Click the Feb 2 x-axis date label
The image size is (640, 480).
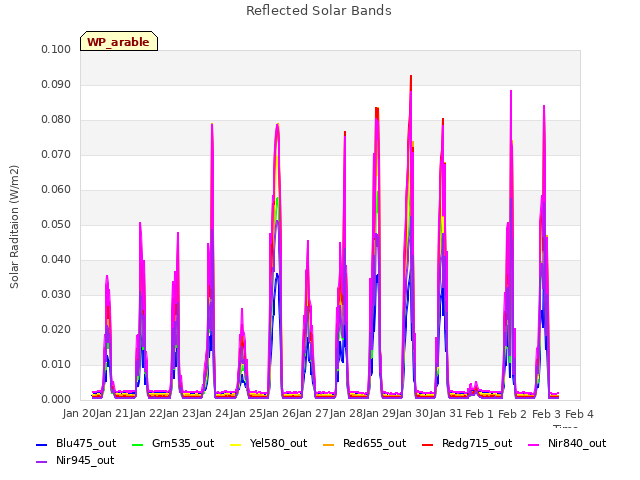coord(513,414)
